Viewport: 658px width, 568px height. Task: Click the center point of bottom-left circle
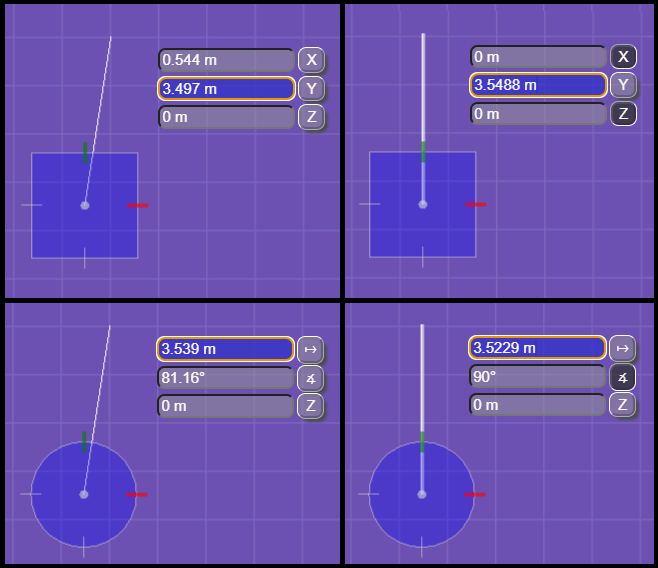click(x=84, y=495)
